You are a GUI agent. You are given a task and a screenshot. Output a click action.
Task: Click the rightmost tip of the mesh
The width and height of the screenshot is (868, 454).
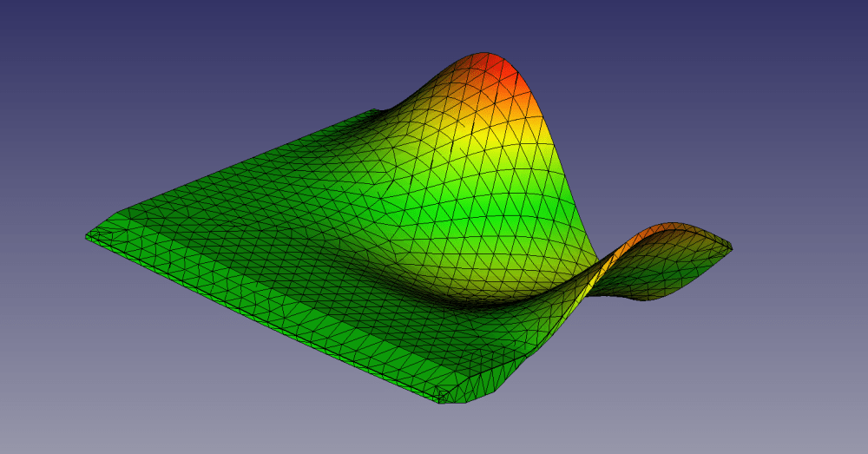click(730, 249)
